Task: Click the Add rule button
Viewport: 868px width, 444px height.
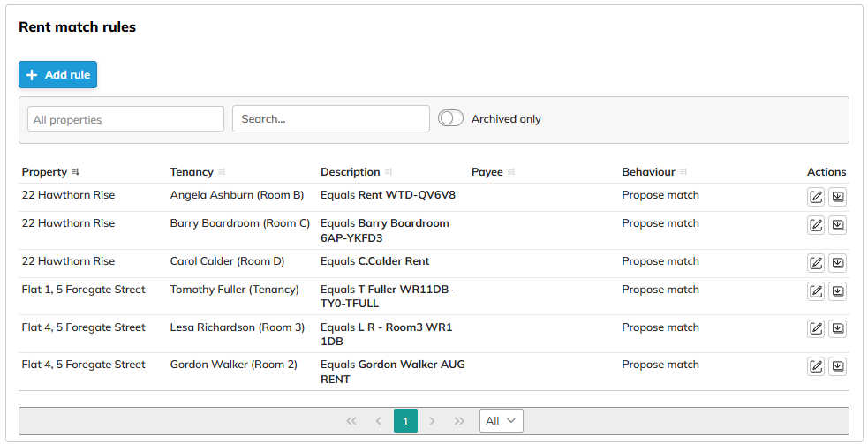Action: click(57, 75)
